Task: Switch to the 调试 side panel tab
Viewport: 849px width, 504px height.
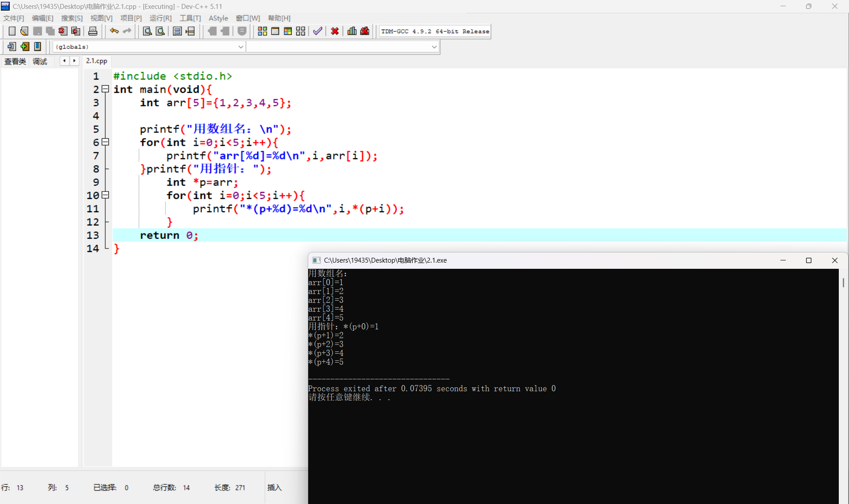Action: click(40, 61)
